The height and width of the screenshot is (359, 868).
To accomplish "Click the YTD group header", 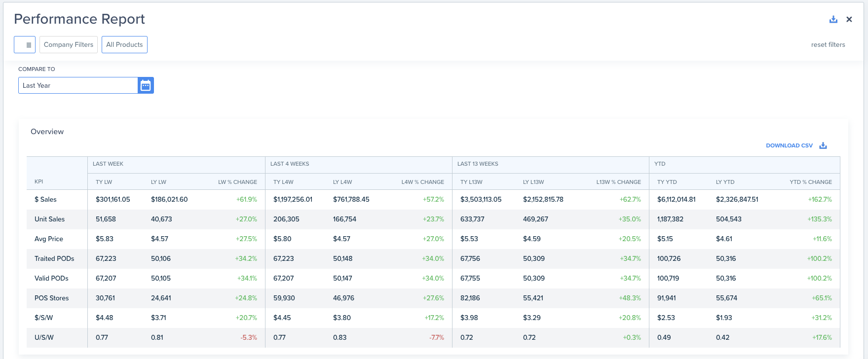I will tap(660, 164).
